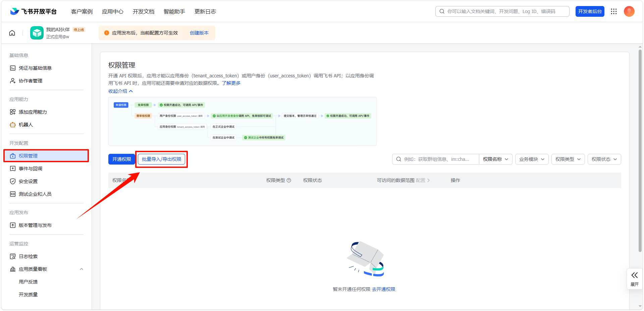Image resolution: width=644 pixels, height=311 pixels.
Task: Click the 批量导入/导出权限 button
Action: point(161,159)
